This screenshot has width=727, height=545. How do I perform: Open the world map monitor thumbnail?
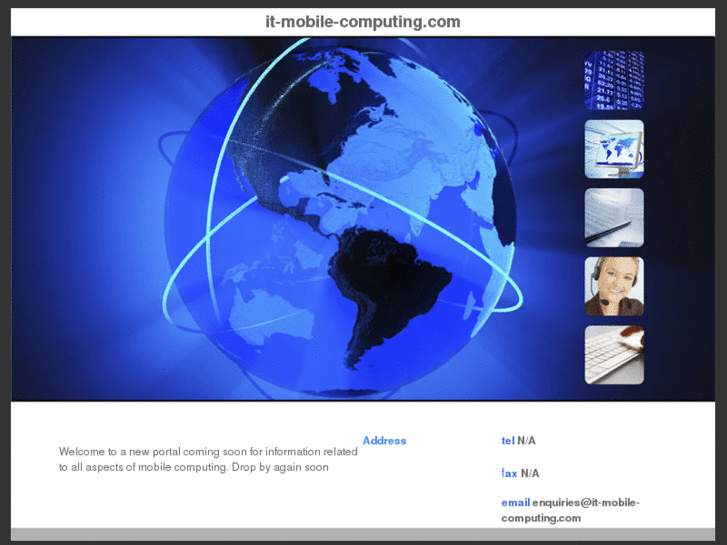[614, 149]
